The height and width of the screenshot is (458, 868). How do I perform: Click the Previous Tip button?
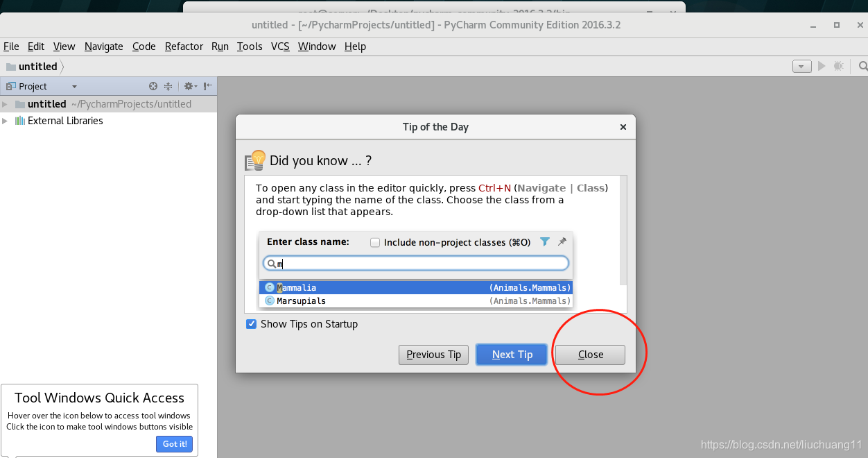(434, 355)
